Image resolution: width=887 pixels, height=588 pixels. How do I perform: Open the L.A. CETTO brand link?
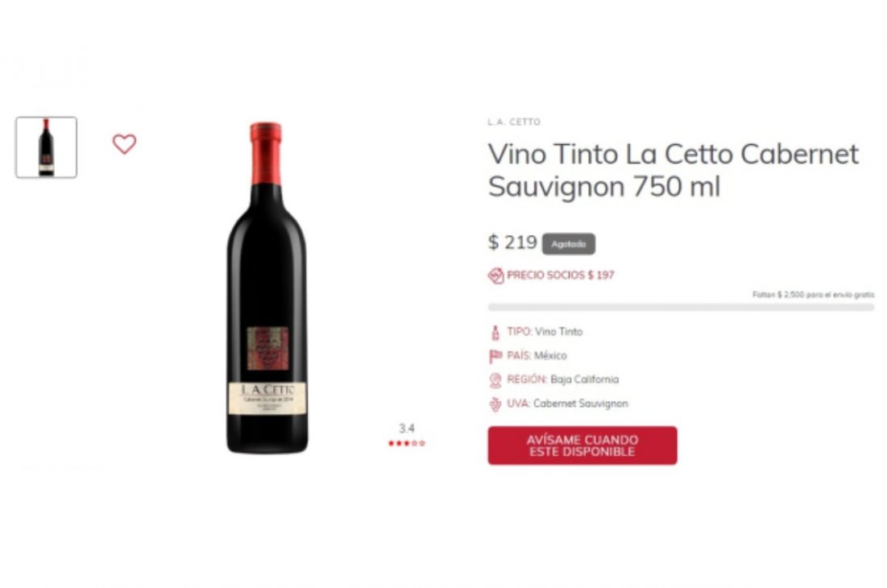click(514, 122)
